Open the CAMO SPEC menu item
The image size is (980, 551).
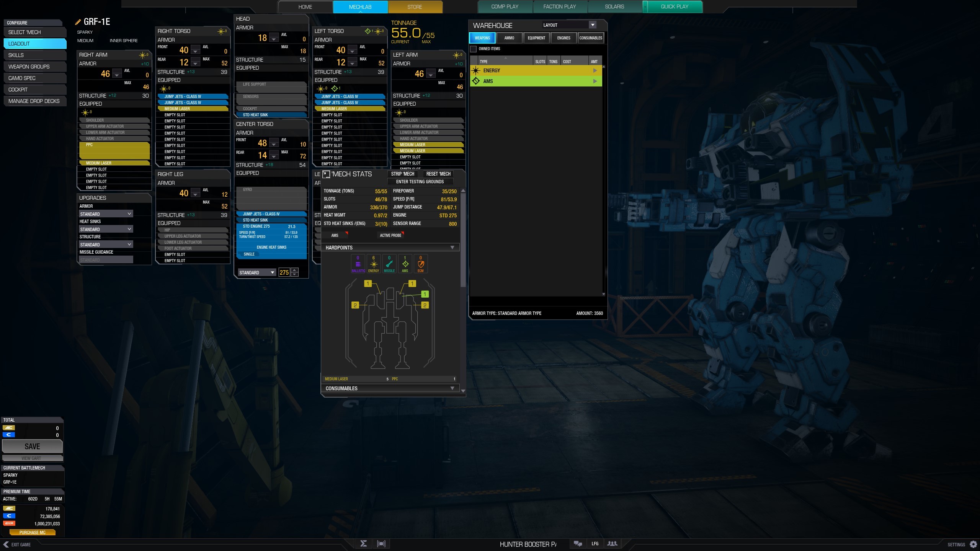click(x=34, y=78)
